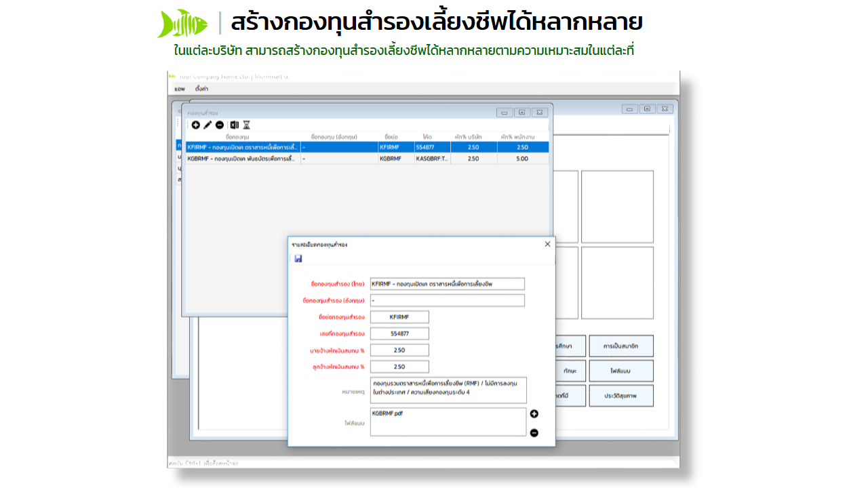Click the remarks text area
The height and width of the screenshot is (488, 868).
tap(448, 390)
